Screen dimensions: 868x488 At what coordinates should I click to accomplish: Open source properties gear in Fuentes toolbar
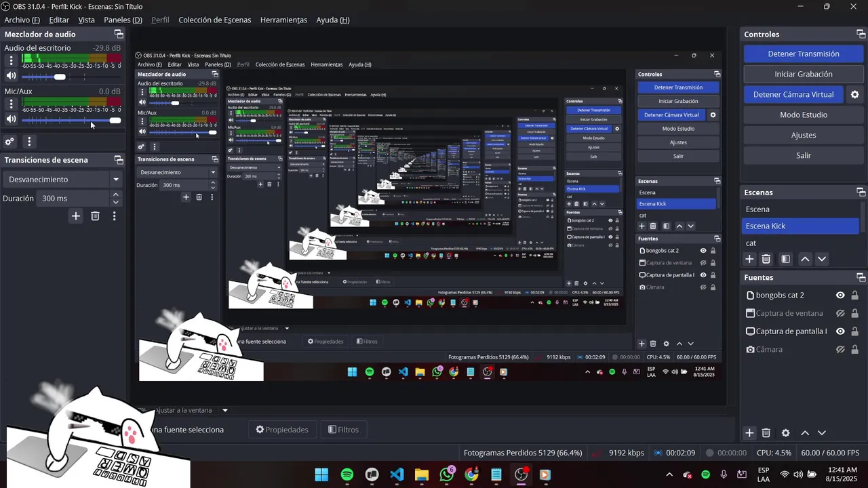coord(785,433)
